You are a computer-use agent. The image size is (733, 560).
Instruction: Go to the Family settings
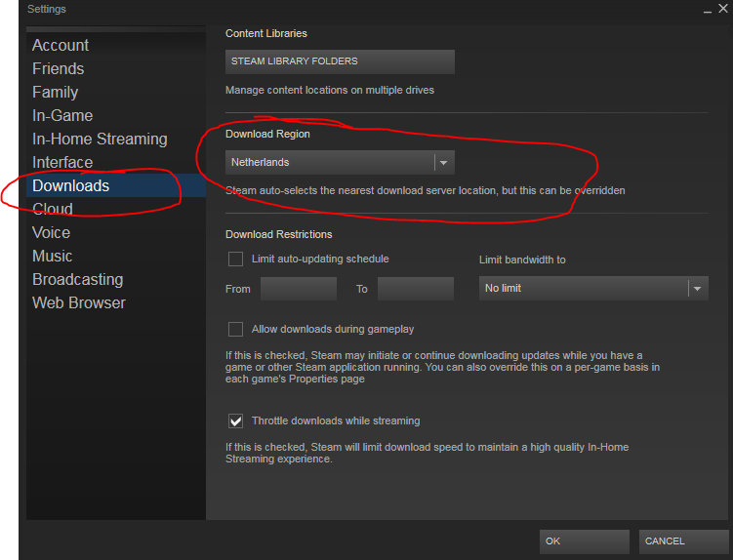[116, 92]
